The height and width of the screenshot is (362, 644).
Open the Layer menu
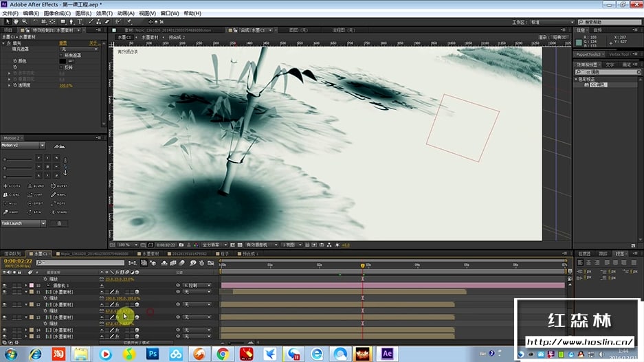coord(83,13)
